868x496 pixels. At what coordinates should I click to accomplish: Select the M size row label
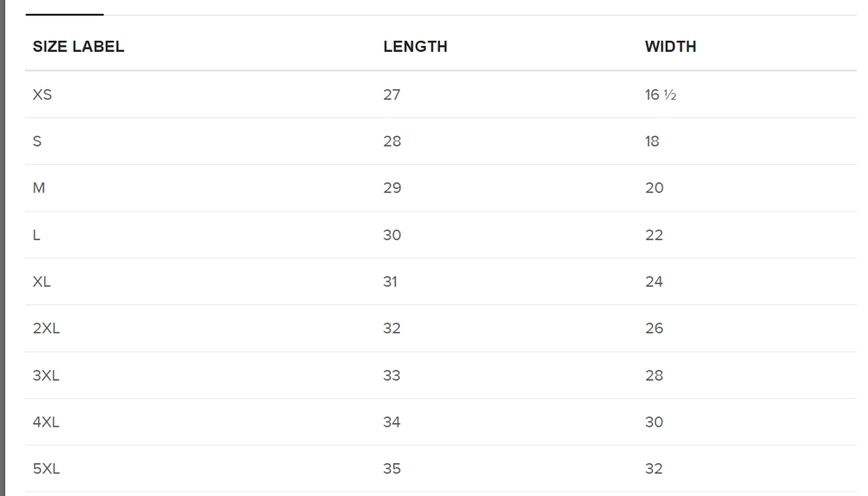[x=39, y=188]
